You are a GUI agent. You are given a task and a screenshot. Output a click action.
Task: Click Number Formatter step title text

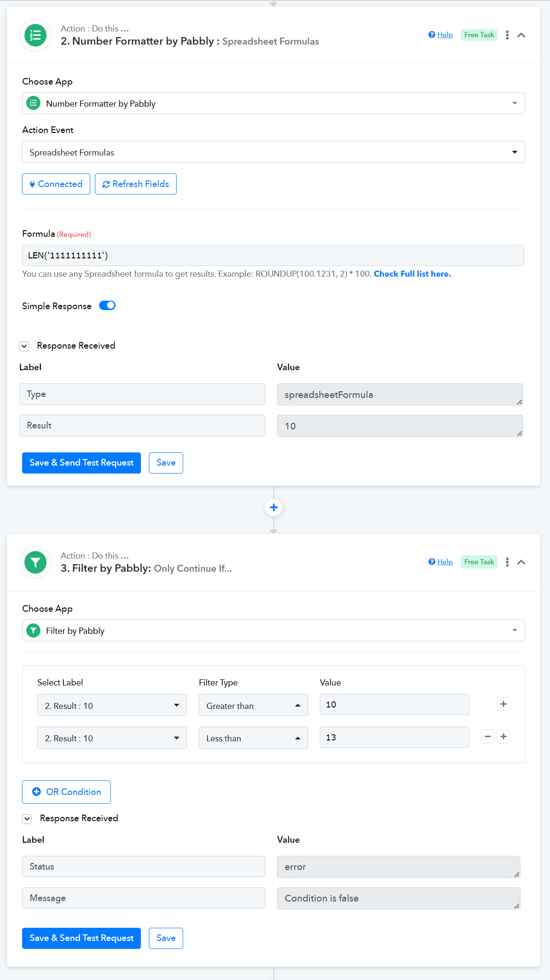[x=190, y=41]
